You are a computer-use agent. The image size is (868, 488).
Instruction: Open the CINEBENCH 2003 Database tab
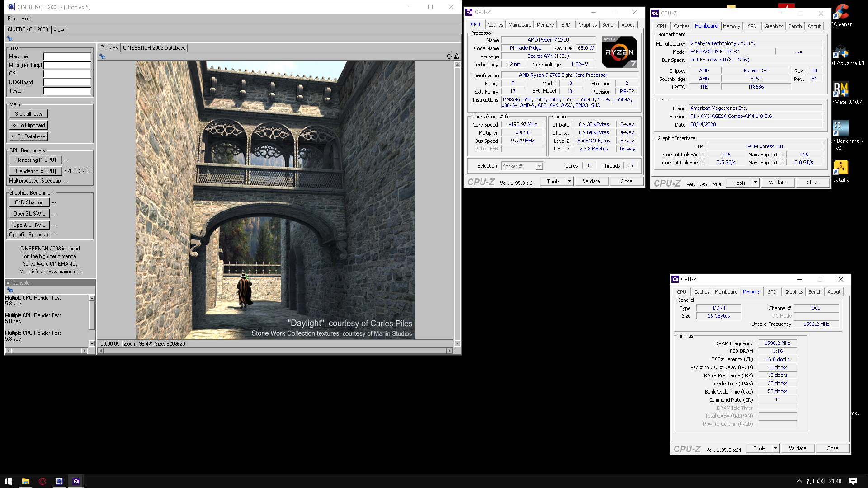(154, 48)
